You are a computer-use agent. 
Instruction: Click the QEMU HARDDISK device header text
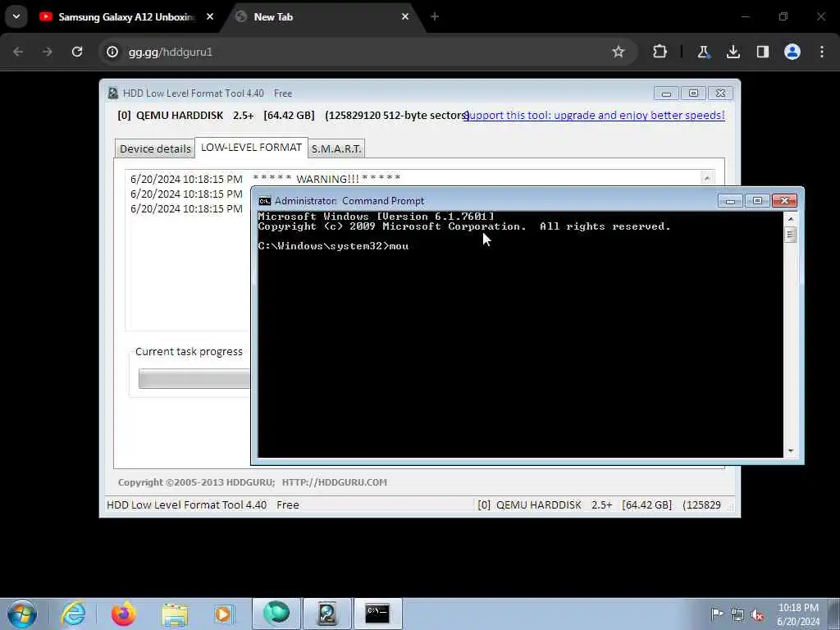(294, 115)
